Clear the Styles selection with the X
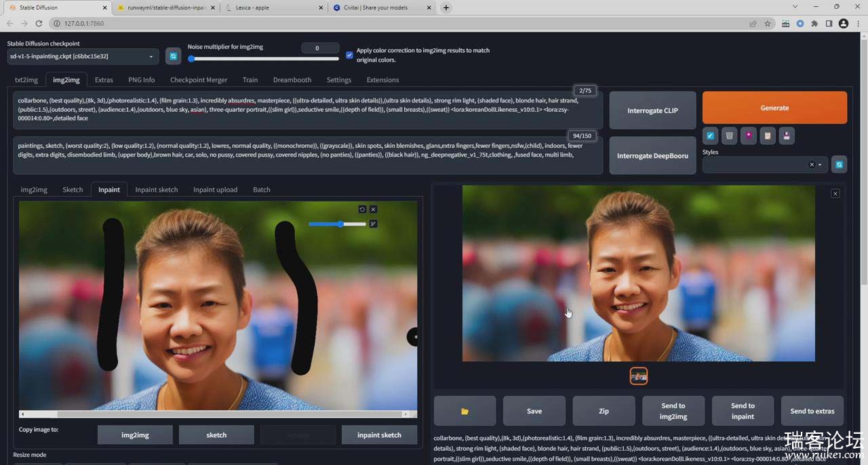The width and height of the screenshot is (868, 465). tap(811, 165)
